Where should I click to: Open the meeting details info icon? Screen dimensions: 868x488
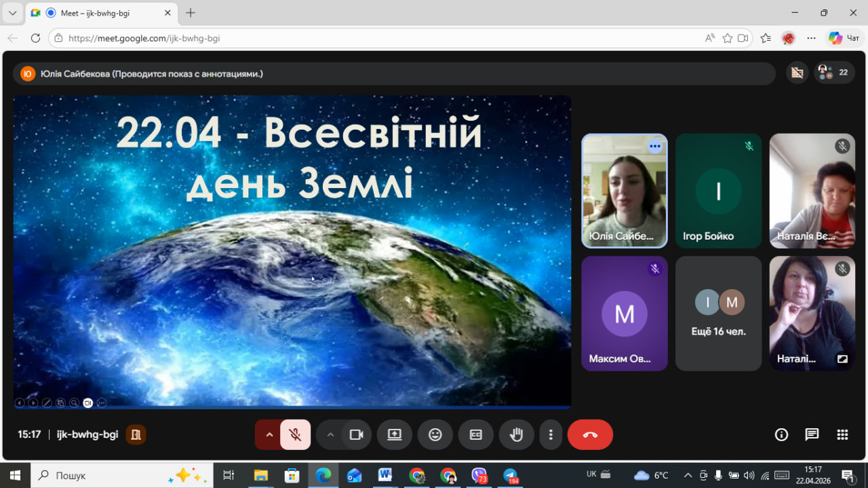[781, 435]
